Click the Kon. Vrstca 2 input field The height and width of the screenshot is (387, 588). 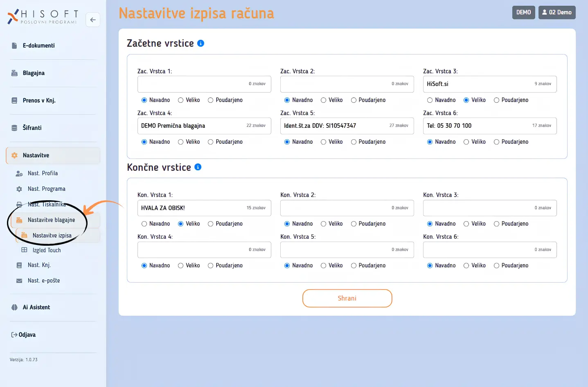347,208
